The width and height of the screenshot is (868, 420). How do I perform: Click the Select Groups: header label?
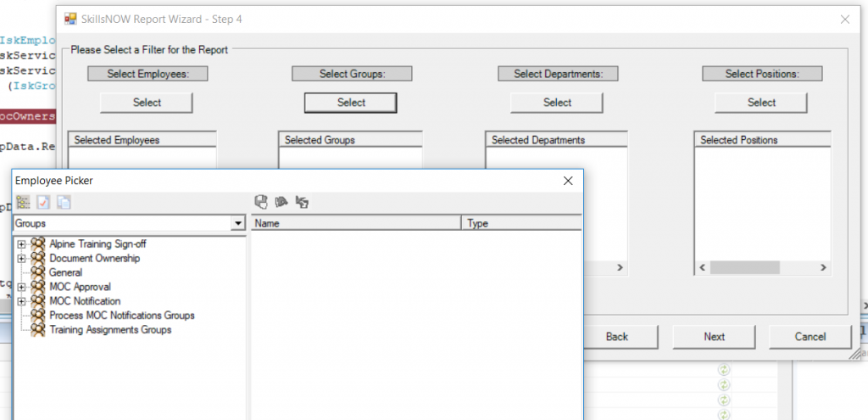[x=352, y=74]
